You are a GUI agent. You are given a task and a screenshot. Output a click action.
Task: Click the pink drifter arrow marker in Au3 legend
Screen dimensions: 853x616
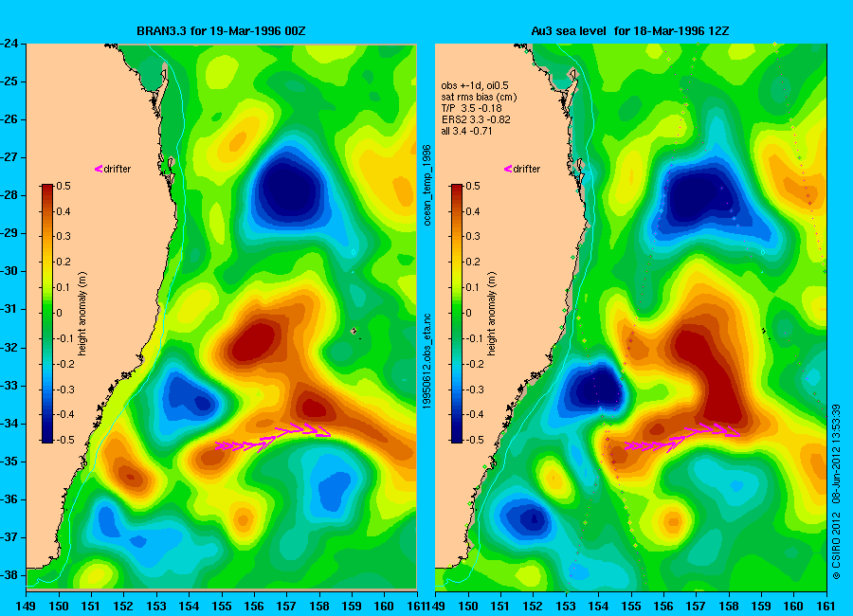click(508, 170)
